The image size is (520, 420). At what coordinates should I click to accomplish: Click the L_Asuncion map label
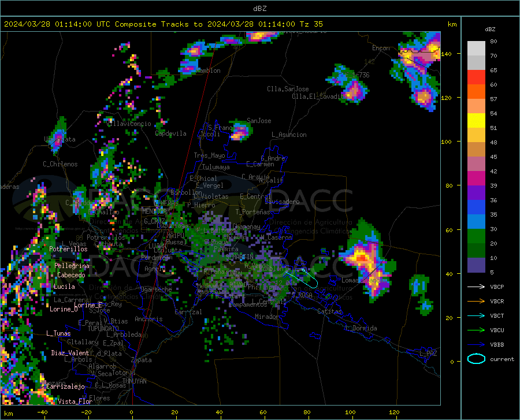(x=289, y=135)
